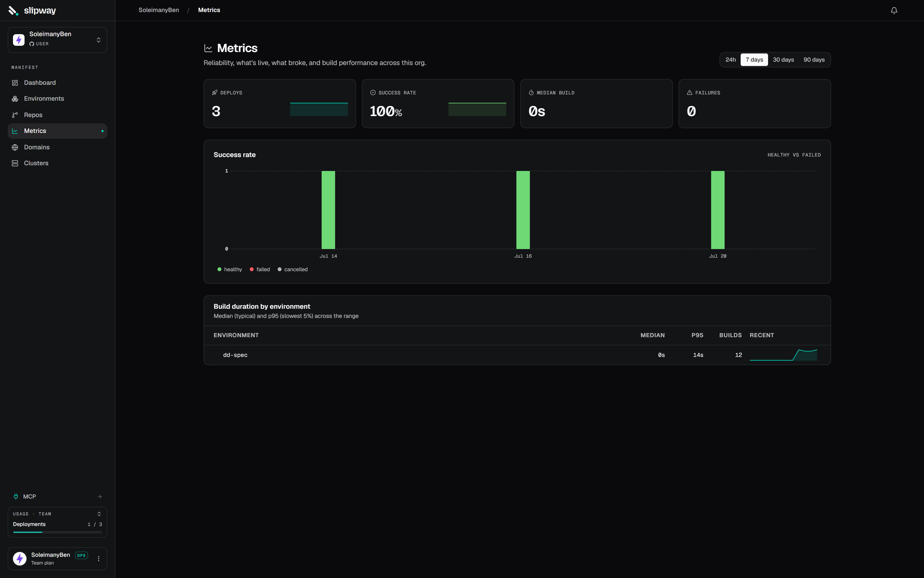Toggle the cancelled legend item
The width and height of the screenshot is (924, 578).
tap(292, 269)
